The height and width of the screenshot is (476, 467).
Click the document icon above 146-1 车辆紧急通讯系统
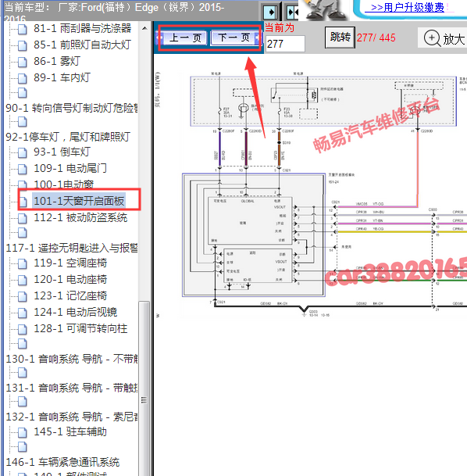pyautogui.click(x=22, y=447)
